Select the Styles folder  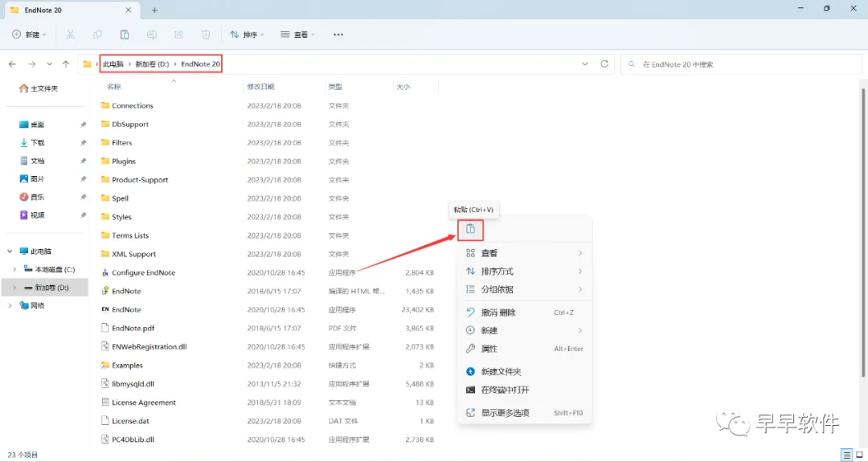(117, 217)
